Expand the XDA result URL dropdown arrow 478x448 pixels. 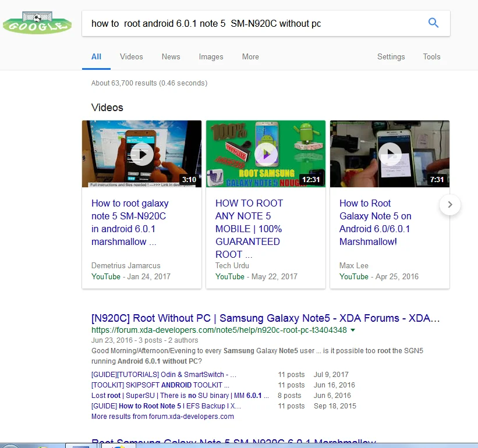pos(353,330)
